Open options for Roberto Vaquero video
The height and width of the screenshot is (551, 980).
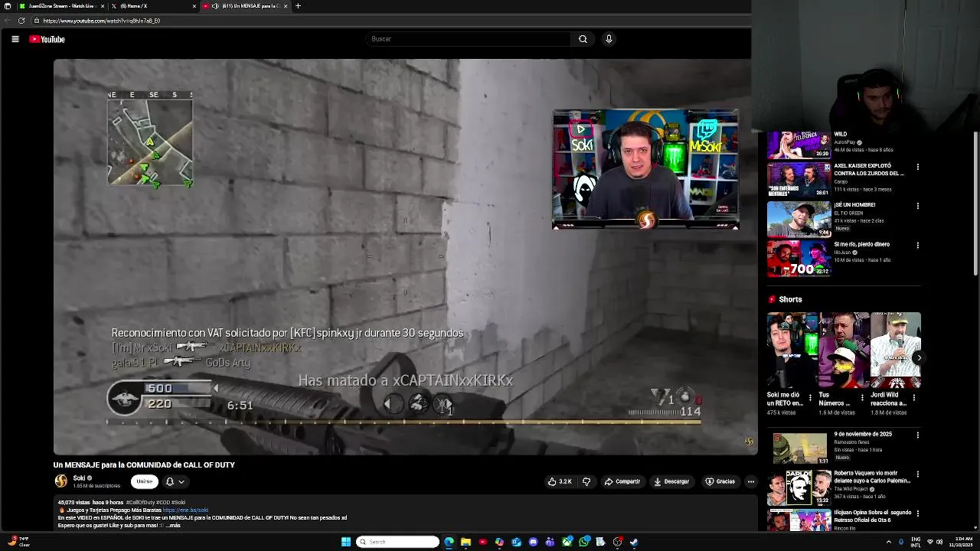tap(917, 474)
